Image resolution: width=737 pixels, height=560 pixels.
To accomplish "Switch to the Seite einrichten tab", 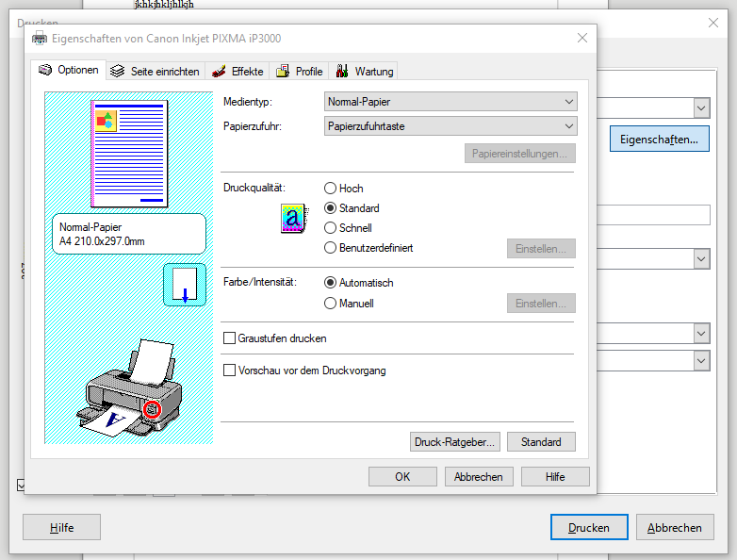I will tap(156, 71).
